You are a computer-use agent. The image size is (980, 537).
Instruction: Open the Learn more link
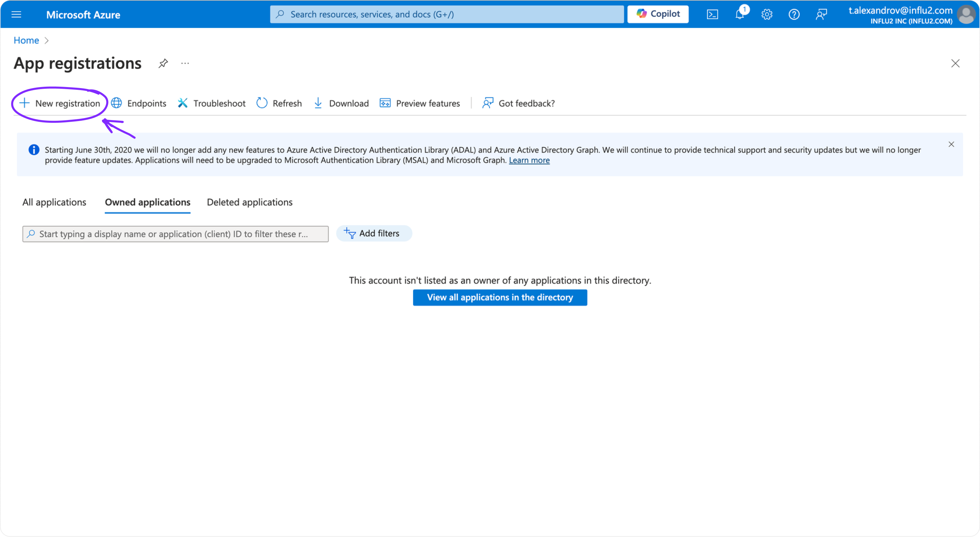[529, 161]
